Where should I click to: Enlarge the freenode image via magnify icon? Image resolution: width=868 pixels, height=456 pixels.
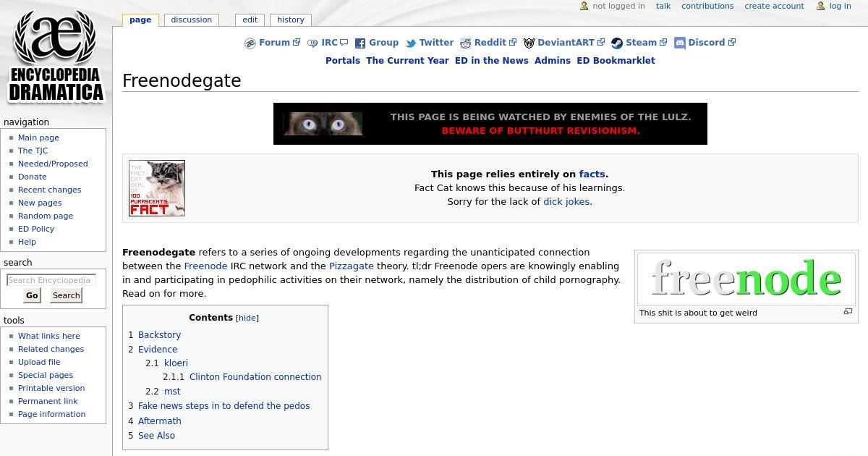coord(848,312)
